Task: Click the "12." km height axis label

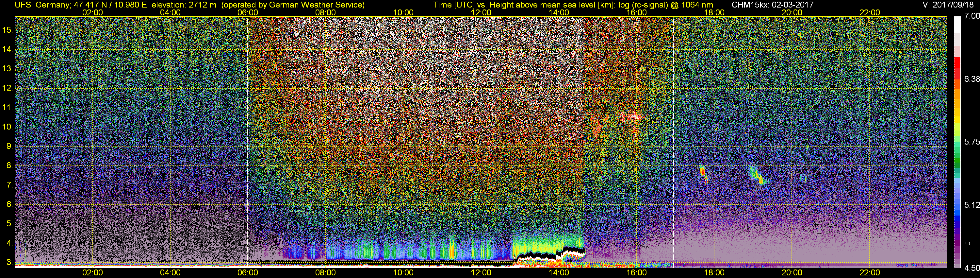Action: click(8, 88)
